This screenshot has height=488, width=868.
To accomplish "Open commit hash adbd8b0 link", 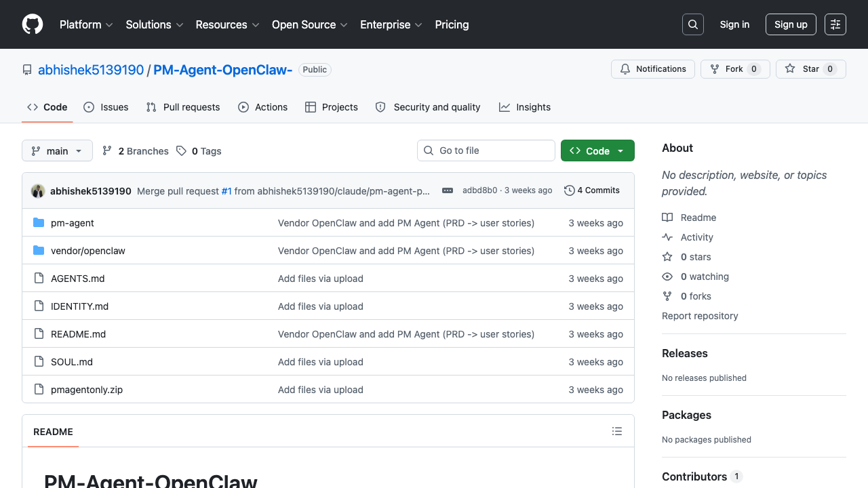I will 479,190.
